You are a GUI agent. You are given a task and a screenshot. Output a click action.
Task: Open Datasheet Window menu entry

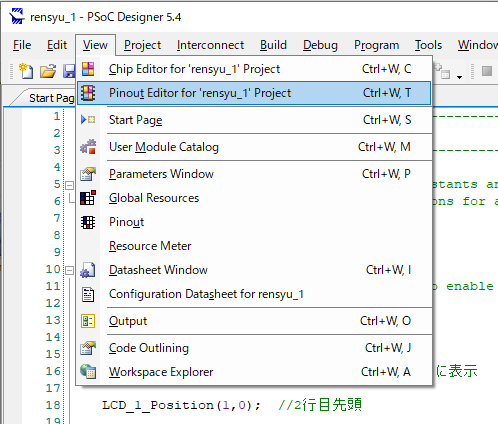click(x=255, y=270)
